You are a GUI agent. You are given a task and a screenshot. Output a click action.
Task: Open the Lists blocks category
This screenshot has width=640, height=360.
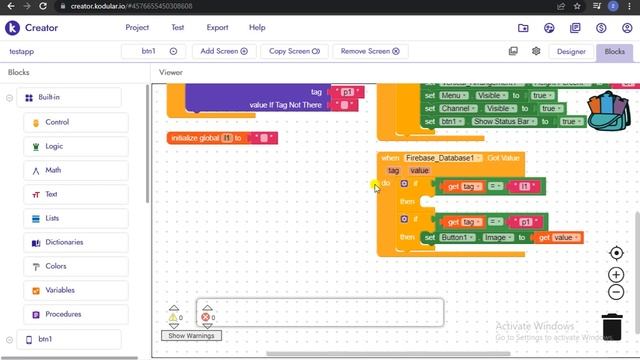(76, 219)
